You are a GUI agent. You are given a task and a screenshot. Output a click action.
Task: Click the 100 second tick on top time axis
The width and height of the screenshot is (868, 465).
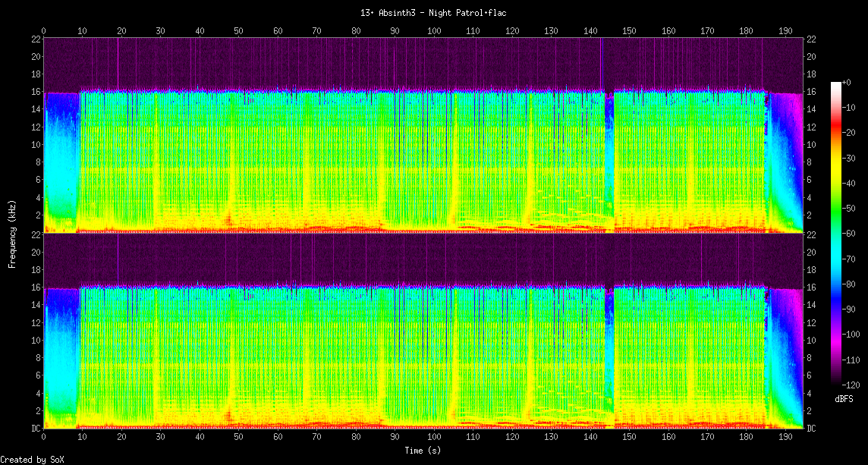[434, 31]
